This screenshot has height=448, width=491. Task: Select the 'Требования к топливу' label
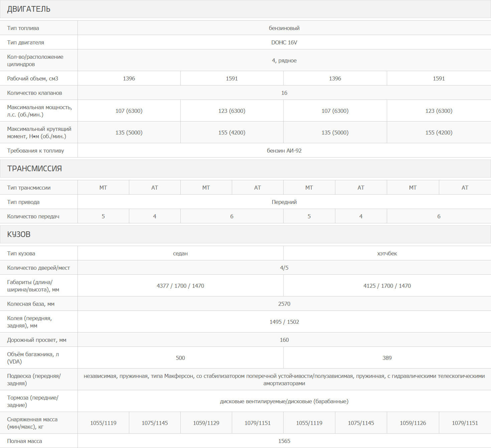point(35,151)
